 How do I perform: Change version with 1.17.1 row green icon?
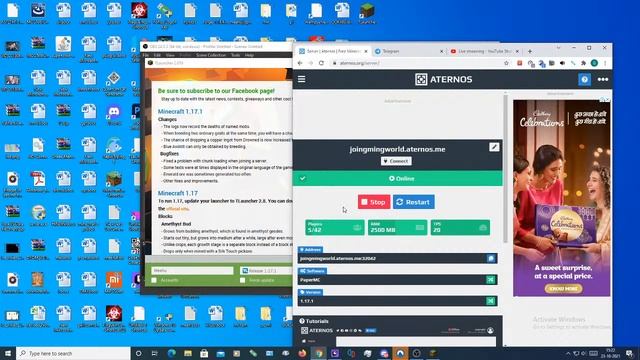[491, 301]
